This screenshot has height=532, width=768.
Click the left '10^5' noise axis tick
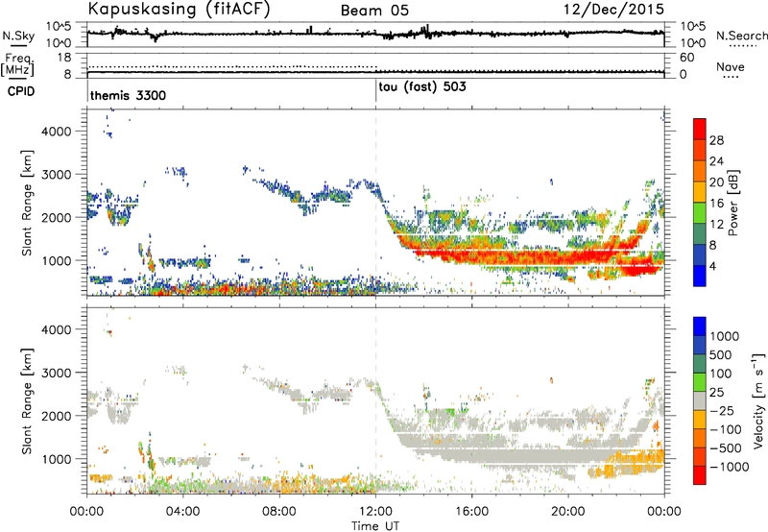(x=59, y=27)
